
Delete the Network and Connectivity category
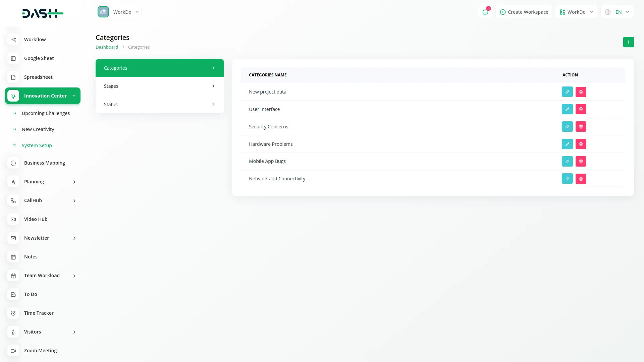581,179
